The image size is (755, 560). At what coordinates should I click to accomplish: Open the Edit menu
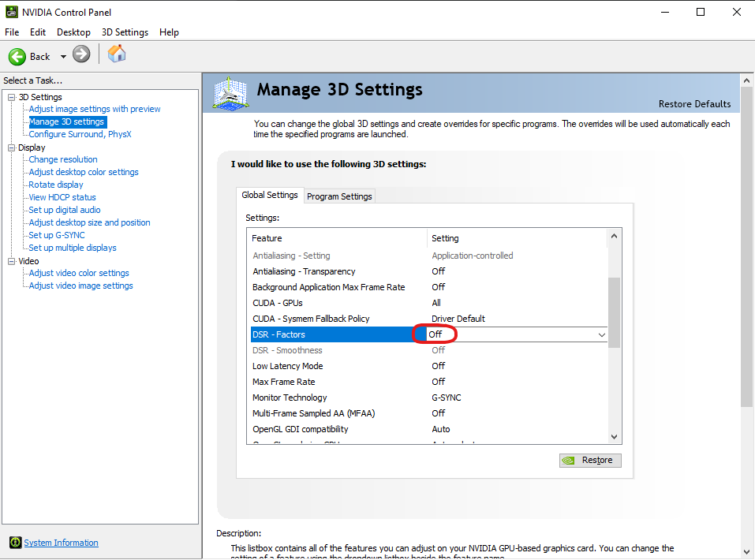coord(38,32)
